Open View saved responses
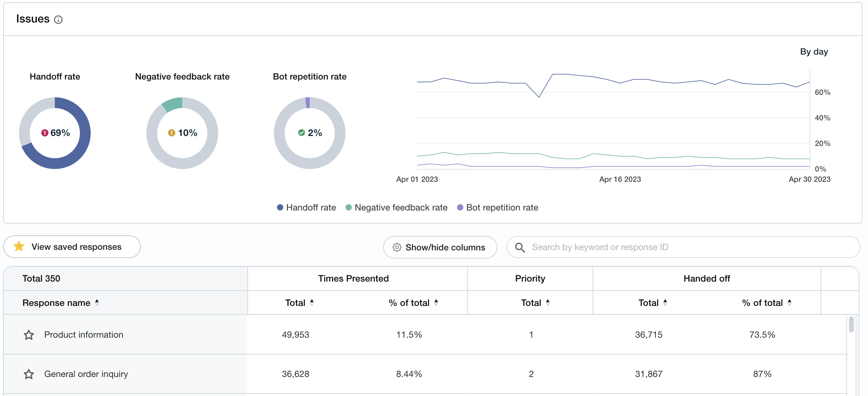Image resolution: width=868 pixels, height=396 pixels. (x=72, y=247)
